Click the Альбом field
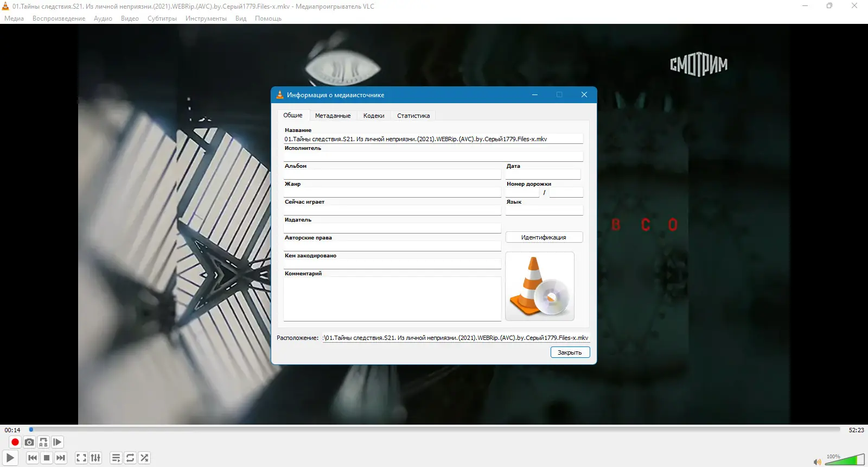Screen dimensions: 868x467 [392, 175]
